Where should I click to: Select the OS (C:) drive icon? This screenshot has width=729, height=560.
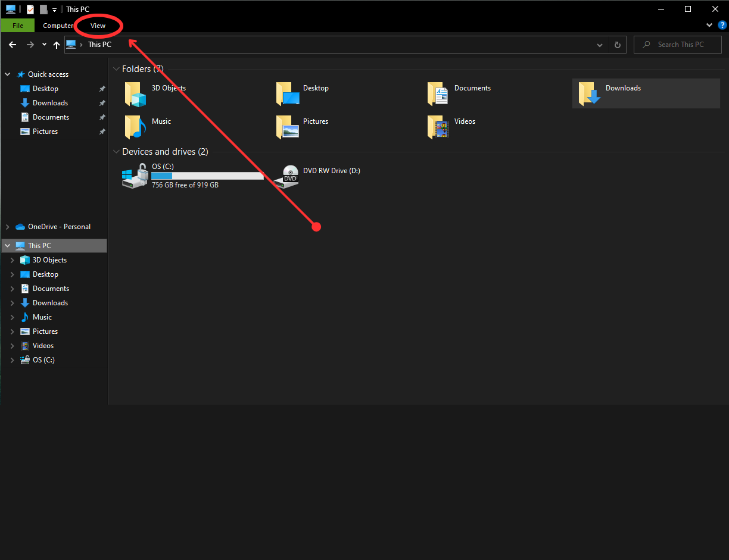coord(135,176)
